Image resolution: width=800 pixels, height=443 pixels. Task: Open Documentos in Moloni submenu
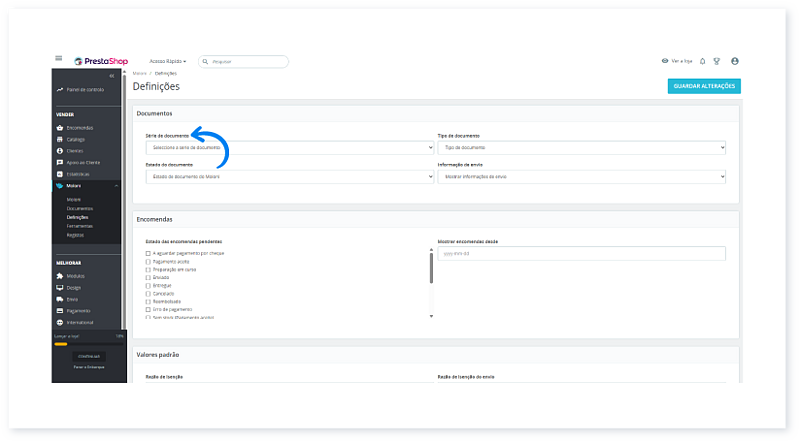click(x=79, y=208)
